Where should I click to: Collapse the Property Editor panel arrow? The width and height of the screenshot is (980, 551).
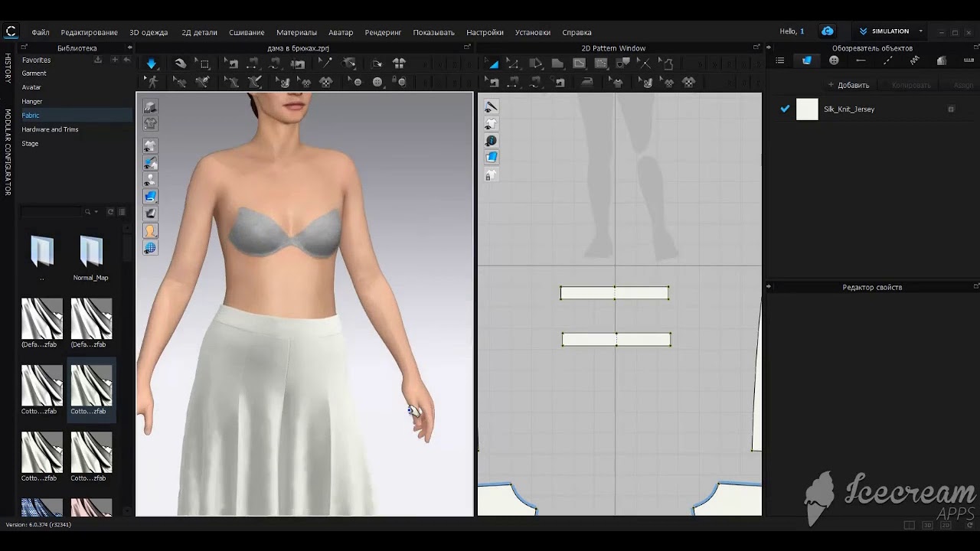point(769,287)
